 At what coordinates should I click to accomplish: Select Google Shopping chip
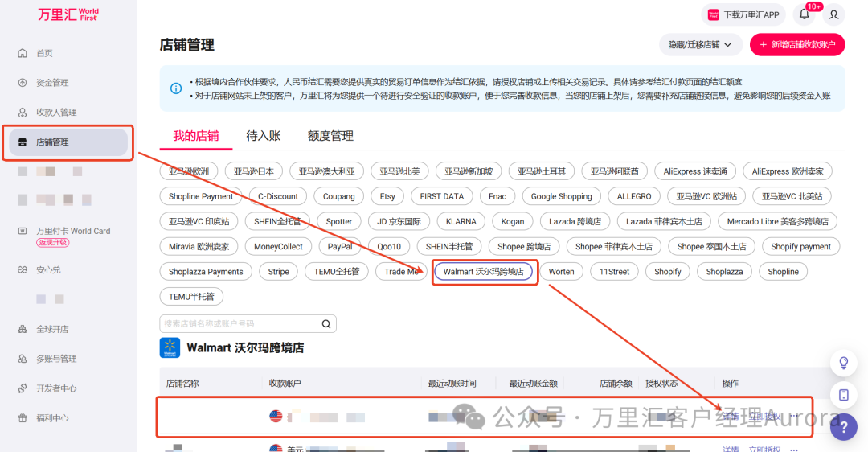561,196
